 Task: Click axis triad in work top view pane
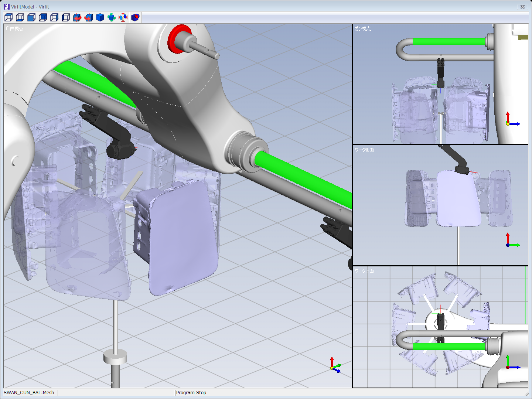512,362
